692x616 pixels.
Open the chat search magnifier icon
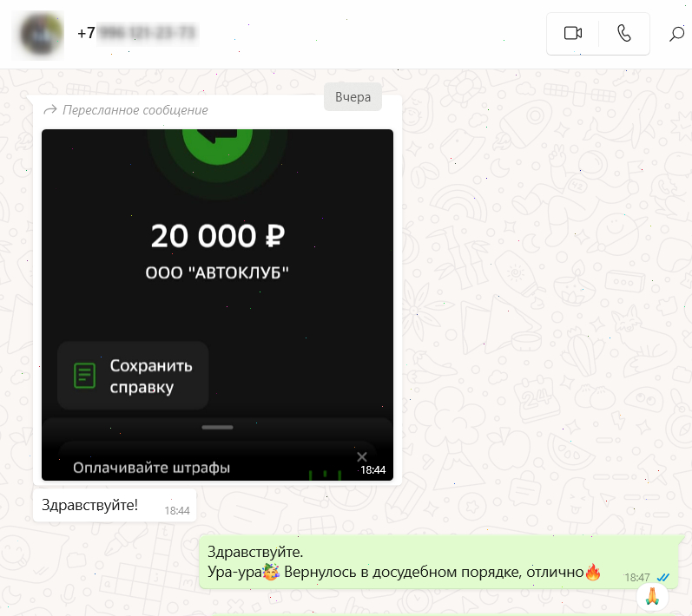click(x=676, y=34)
